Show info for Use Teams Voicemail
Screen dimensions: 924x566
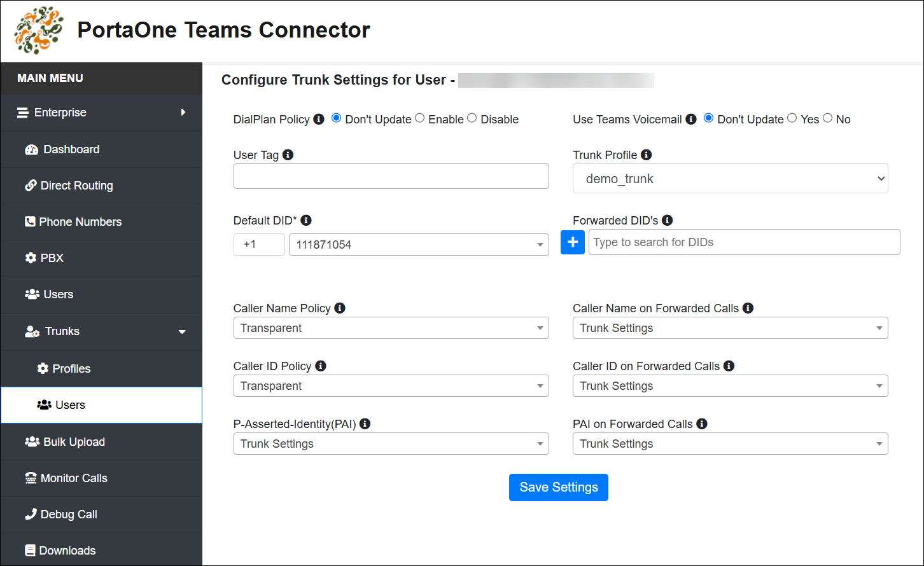pos(691,119)
